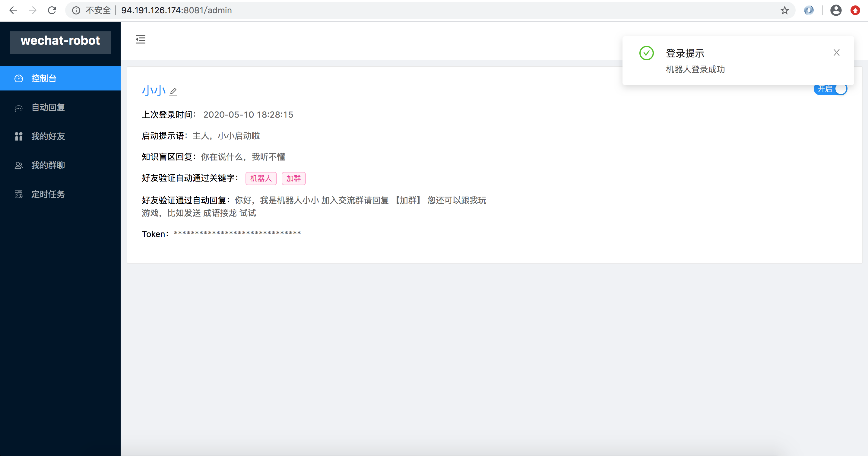Click the 机器人 keyword tag

(x=261, y=179)
